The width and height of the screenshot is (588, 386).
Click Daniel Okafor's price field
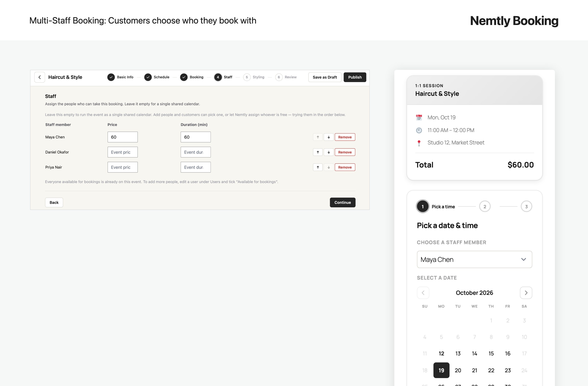(x=123, y=152)
